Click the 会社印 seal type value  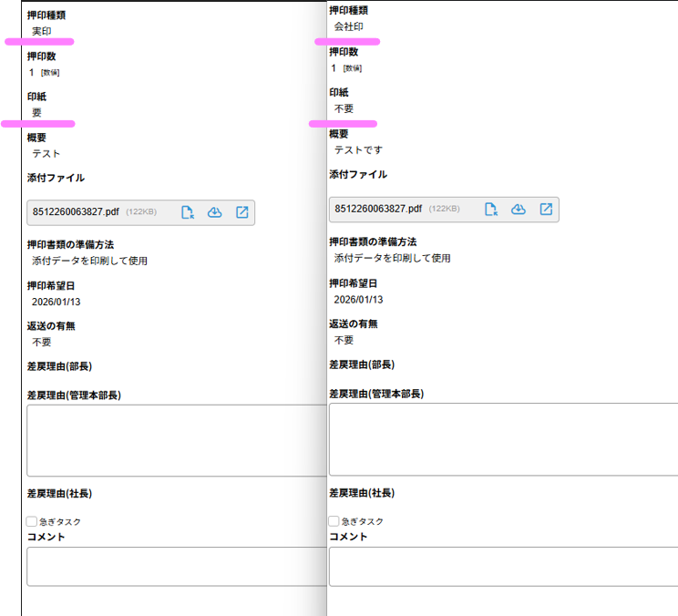[x=349, y=27]
